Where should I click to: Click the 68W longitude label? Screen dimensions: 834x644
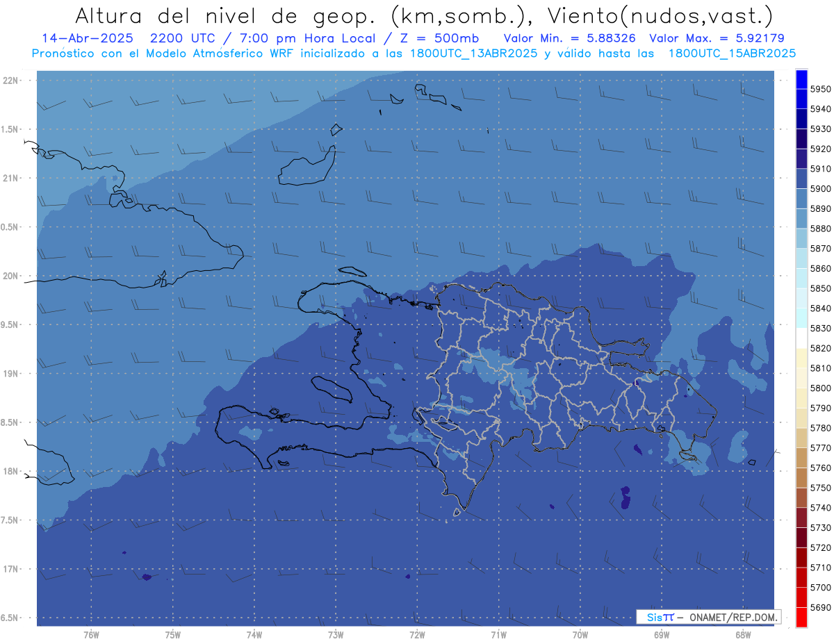tap(743, 635)
